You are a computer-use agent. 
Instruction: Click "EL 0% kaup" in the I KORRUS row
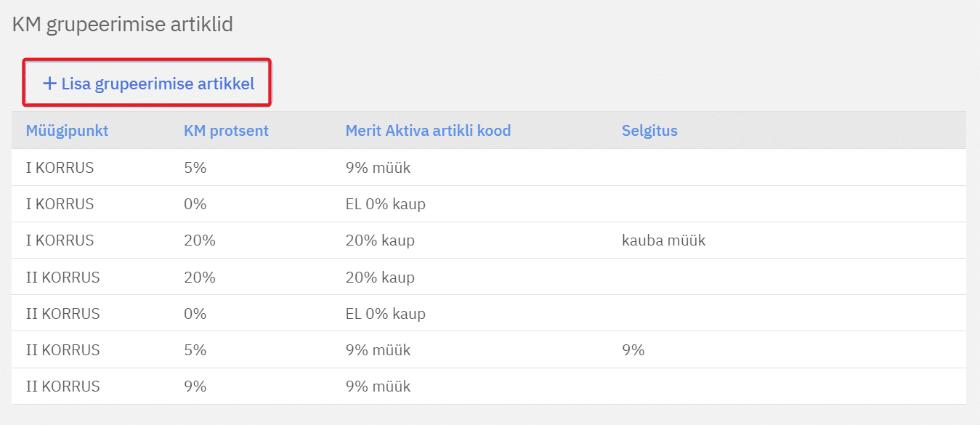pyautogui.click(x=385, y=204)
